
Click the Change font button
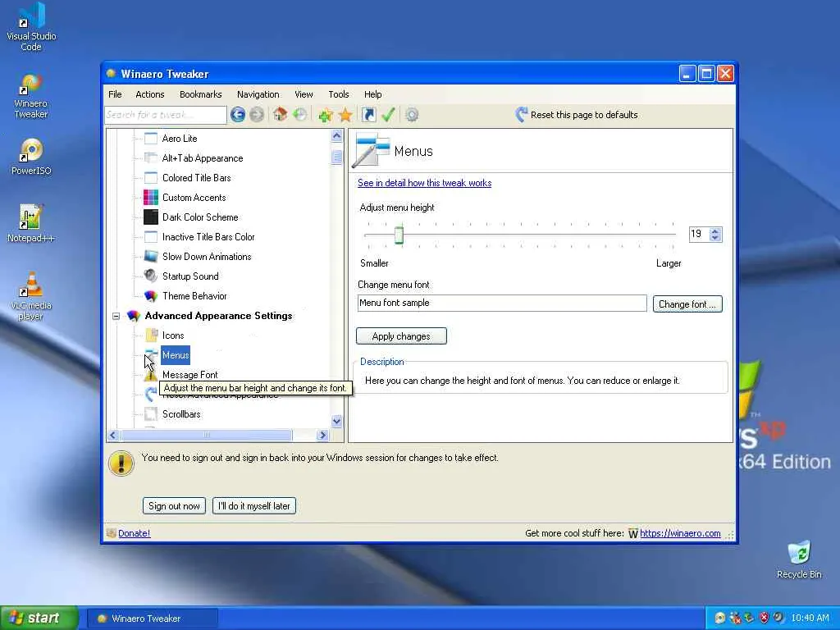tap(687, 304)
